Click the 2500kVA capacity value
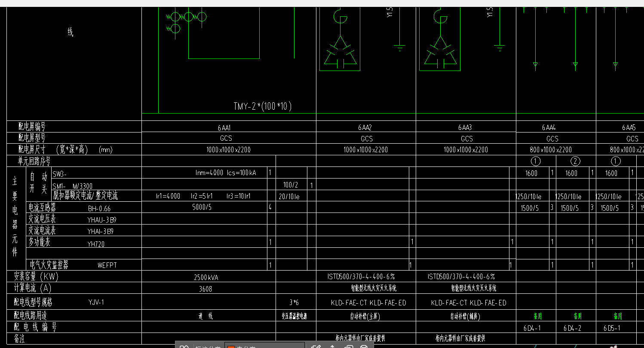 pyautogui.click(x=206, y=278)
